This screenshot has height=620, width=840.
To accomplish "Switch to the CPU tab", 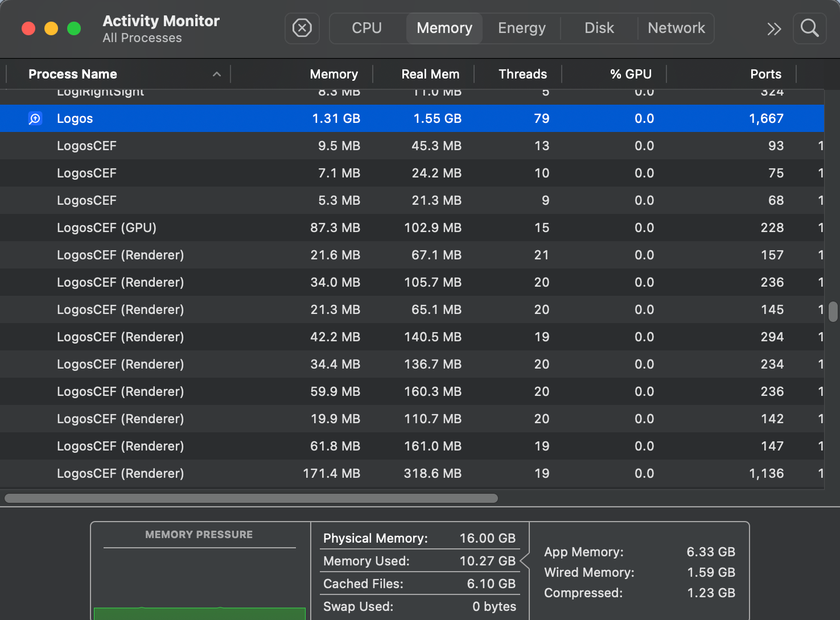I will click(x=367, y=28).
